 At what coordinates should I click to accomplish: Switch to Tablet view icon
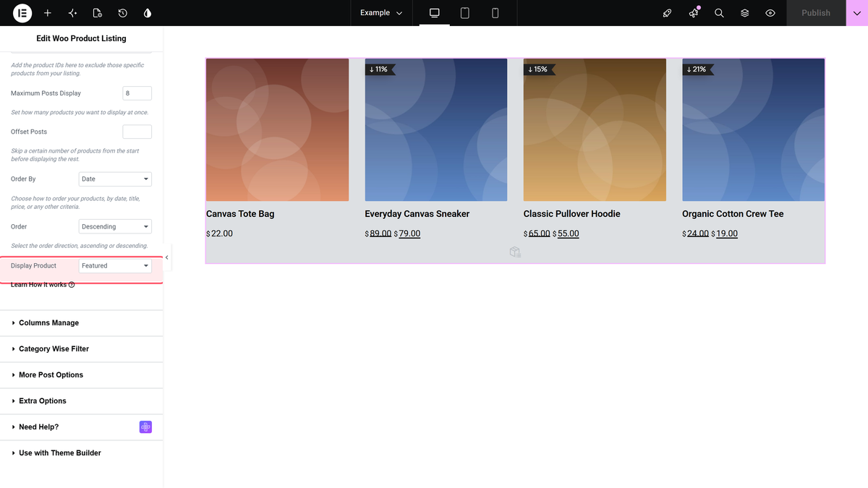tap(465, 13)
